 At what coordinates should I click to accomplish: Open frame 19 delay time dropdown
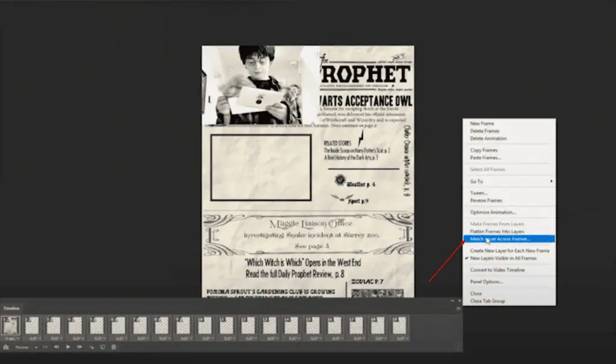coord(402,339)
